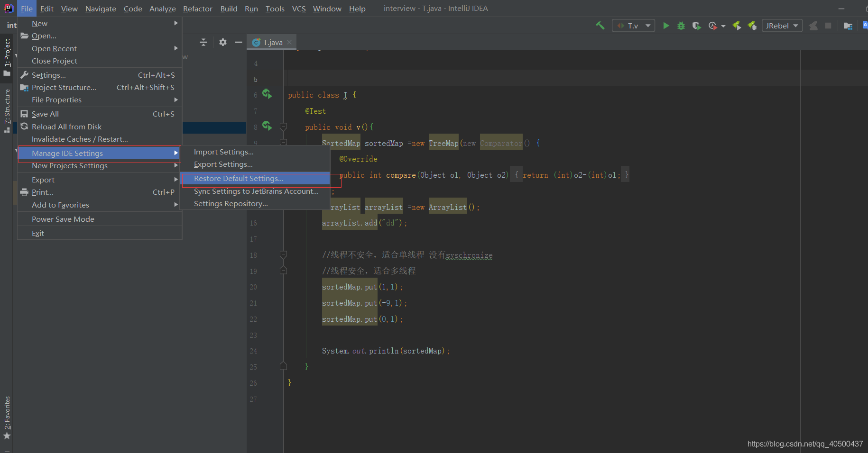Open the Edit menu
868x453 pixels.
click(x=47, y=9)
